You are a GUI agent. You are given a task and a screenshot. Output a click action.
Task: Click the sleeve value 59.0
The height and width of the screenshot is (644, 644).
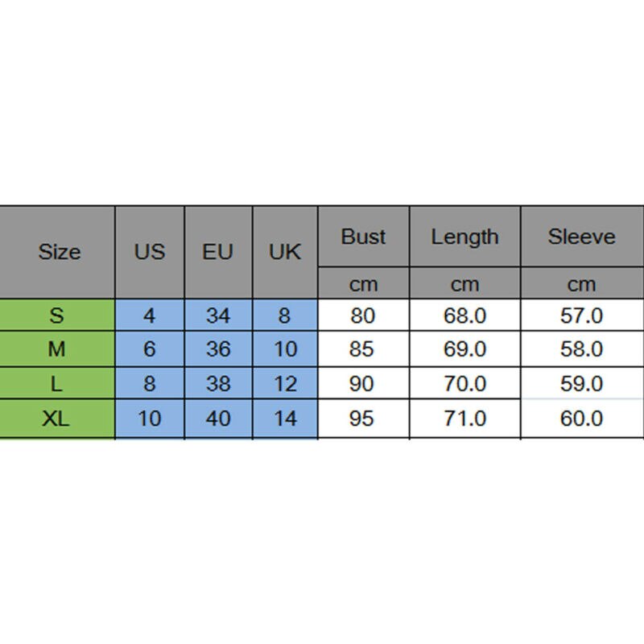point(582,383)
